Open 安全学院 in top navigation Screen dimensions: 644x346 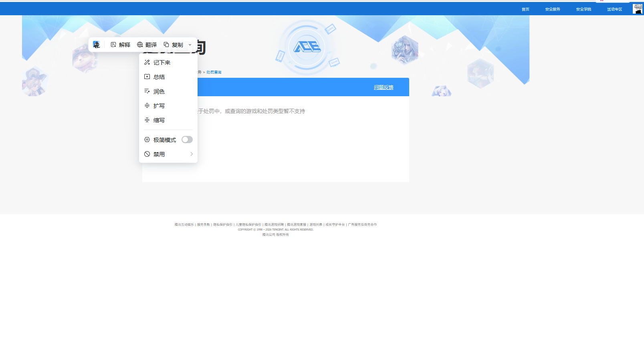click(583, 9)
